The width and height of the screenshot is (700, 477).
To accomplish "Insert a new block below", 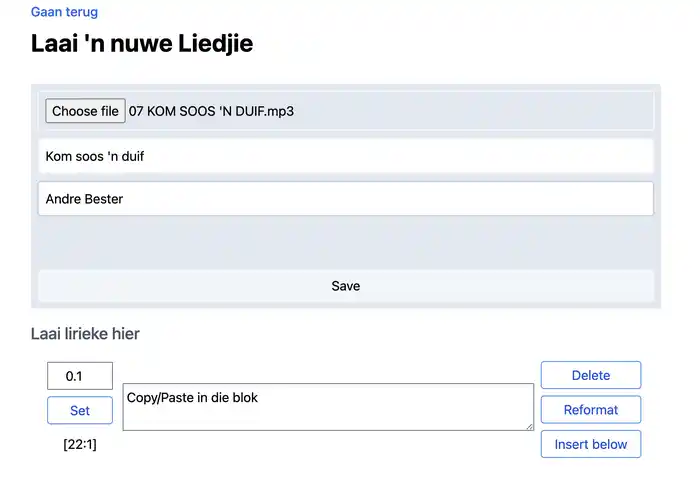I will (x=590, y=444).
